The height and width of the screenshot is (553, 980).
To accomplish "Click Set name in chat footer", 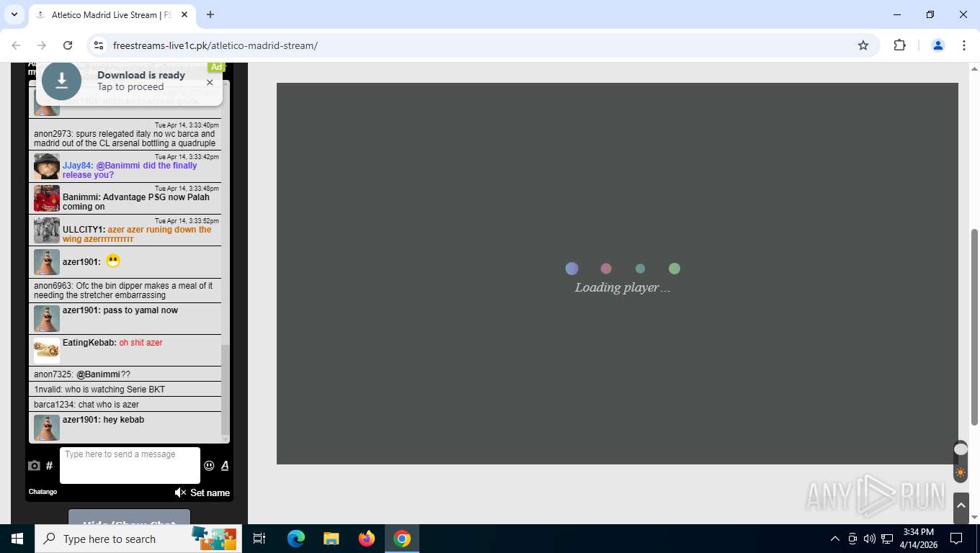I will 210,493.
